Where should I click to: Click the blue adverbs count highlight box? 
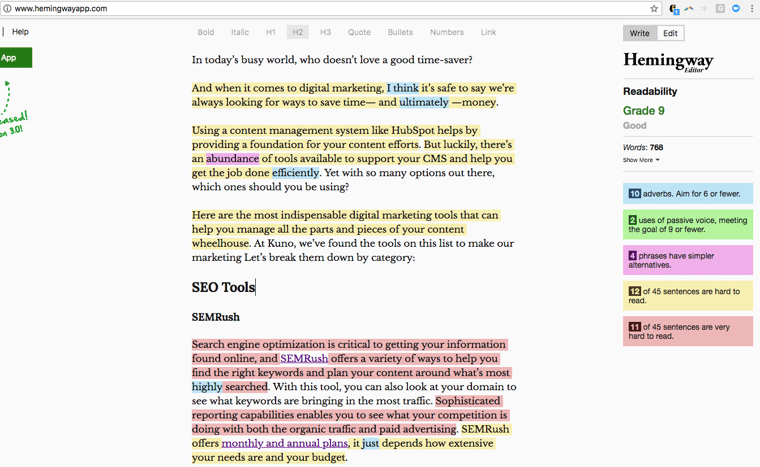click(x=688, y=193)
